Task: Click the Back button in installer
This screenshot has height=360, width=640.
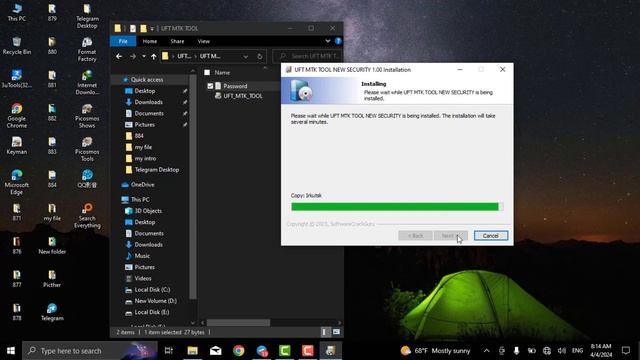Action: [x=415, y=236]
